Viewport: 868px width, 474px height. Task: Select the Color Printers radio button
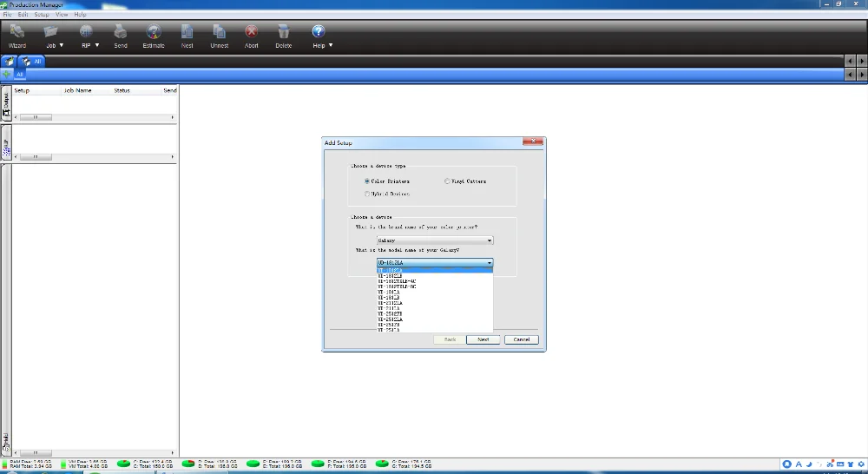point(367,181)
